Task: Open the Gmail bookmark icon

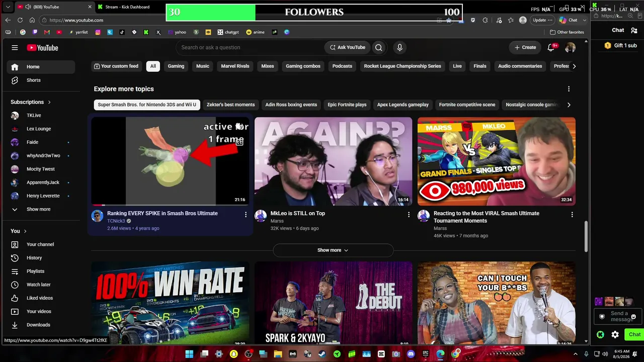Action: (47, 32)
